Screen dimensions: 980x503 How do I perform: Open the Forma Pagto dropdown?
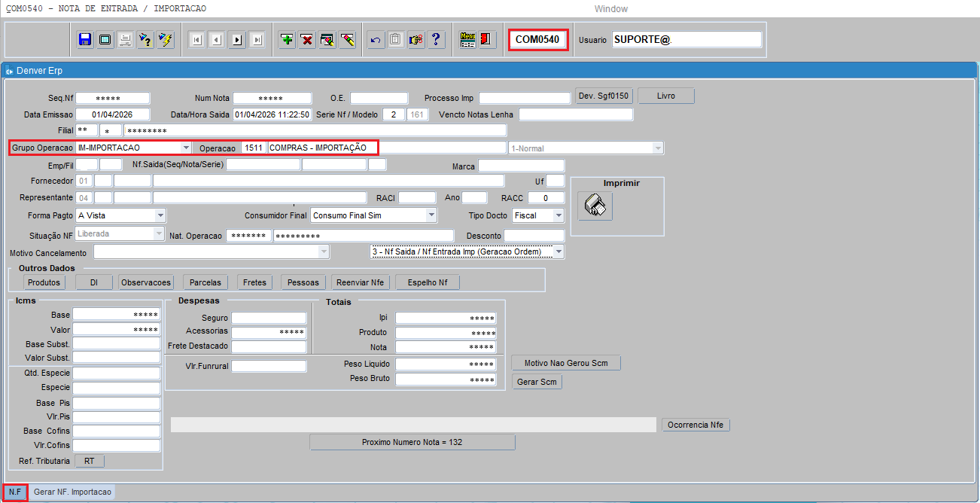(x=160, y=215)
